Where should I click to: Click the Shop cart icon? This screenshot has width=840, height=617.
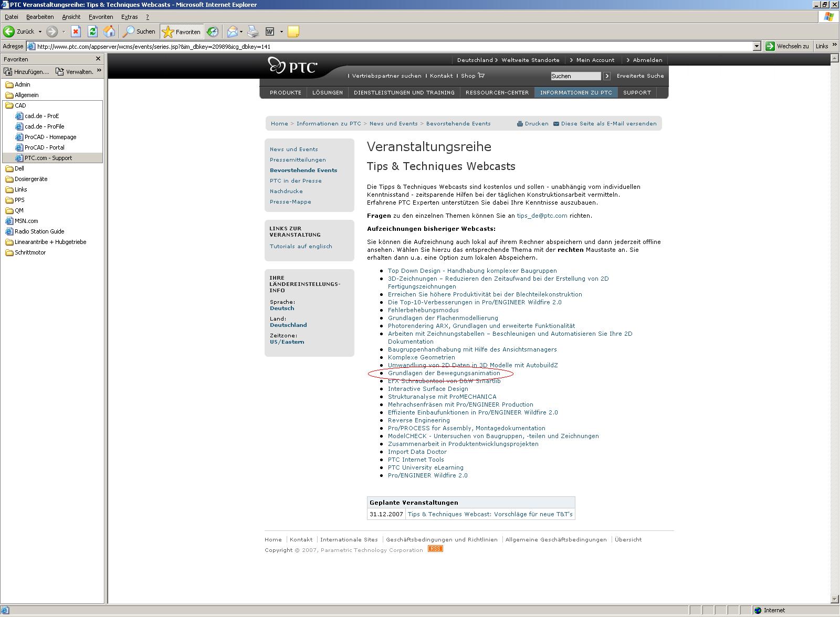tap(481, 76)
